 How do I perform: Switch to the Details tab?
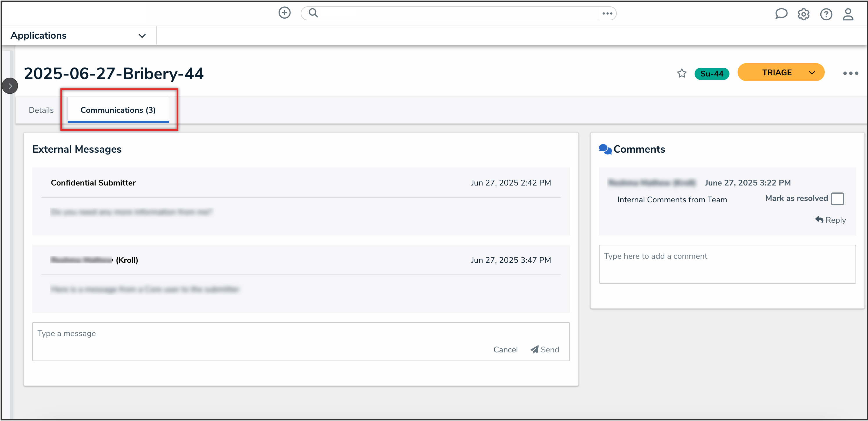click(x=41, y=110)
